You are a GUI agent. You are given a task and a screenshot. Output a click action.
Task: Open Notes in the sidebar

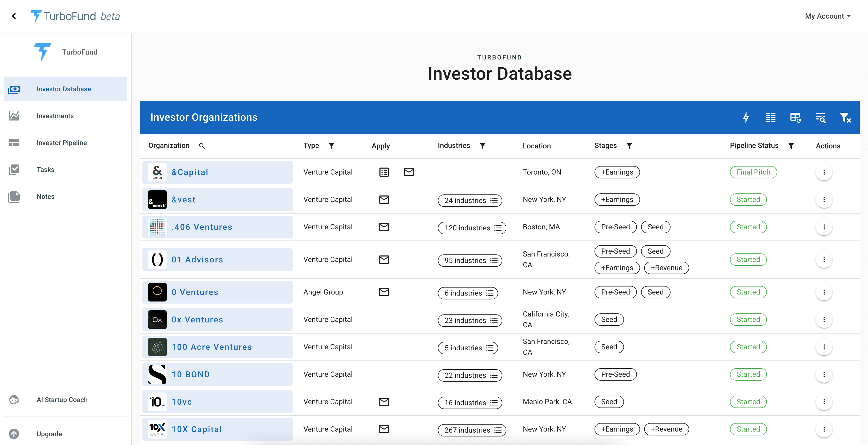point(65,197)
